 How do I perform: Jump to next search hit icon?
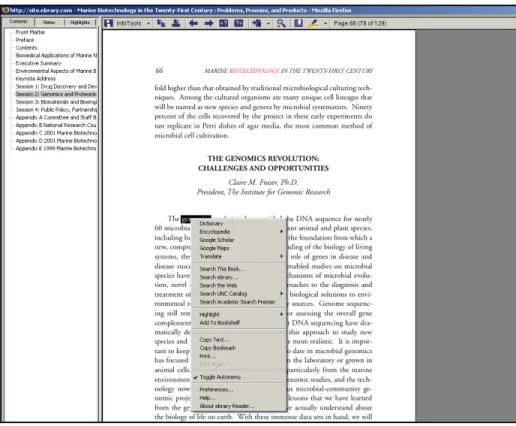(x=239, y=23)
